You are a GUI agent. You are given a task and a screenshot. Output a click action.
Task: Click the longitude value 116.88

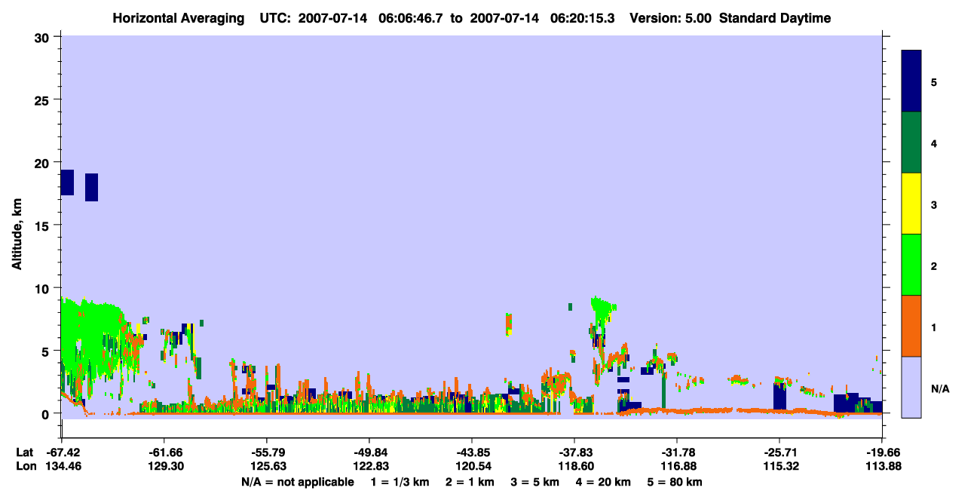677,466
